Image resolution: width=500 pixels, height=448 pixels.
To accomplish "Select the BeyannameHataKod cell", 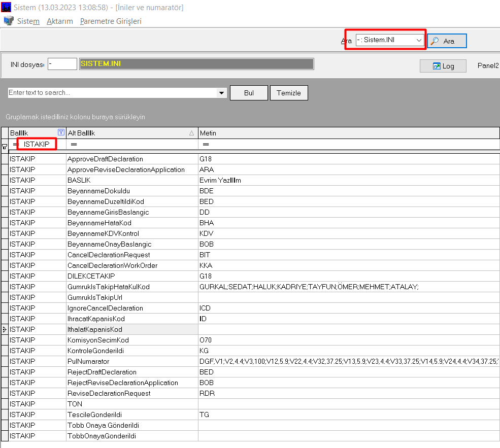I will coord(132,223).
